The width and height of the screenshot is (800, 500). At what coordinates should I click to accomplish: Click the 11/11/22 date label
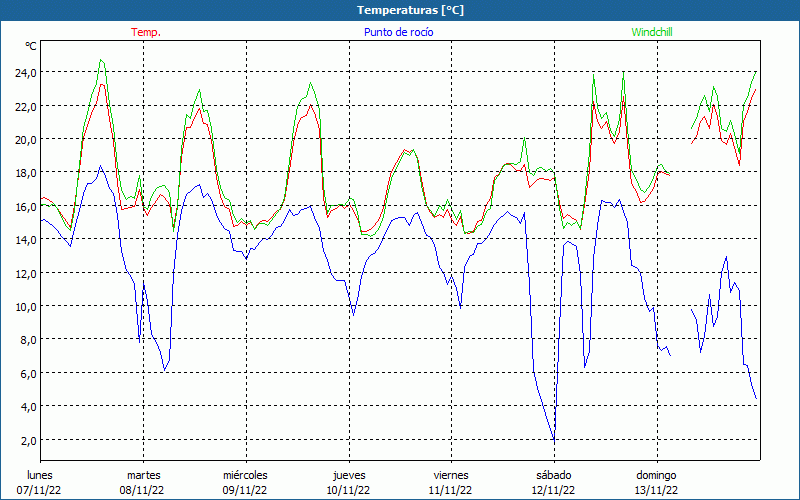pos(451,490)
